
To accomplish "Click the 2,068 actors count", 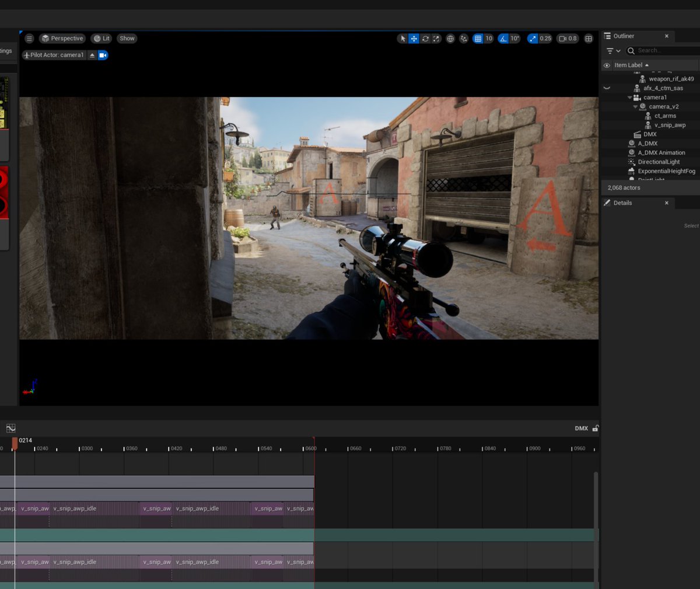I will (x=624, y=188).
